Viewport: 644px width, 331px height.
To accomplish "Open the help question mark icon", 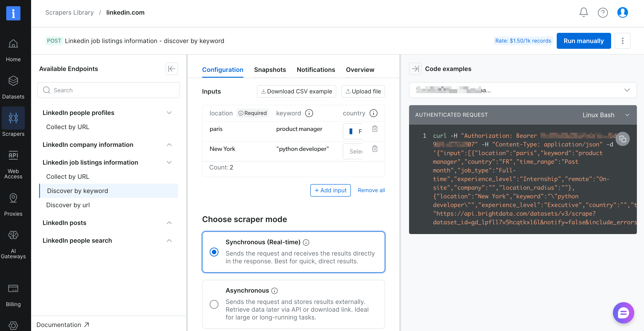I will 602,12.
